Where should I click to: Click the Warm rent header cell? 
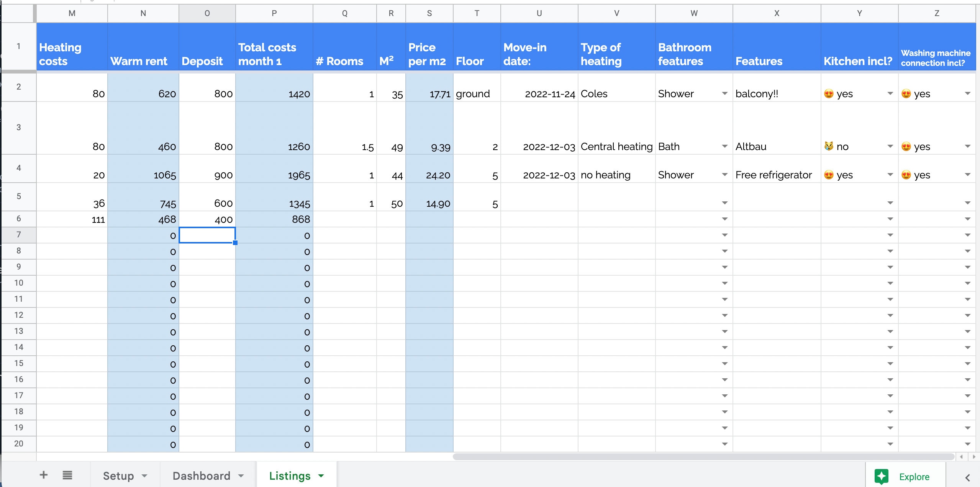[143, 47]
